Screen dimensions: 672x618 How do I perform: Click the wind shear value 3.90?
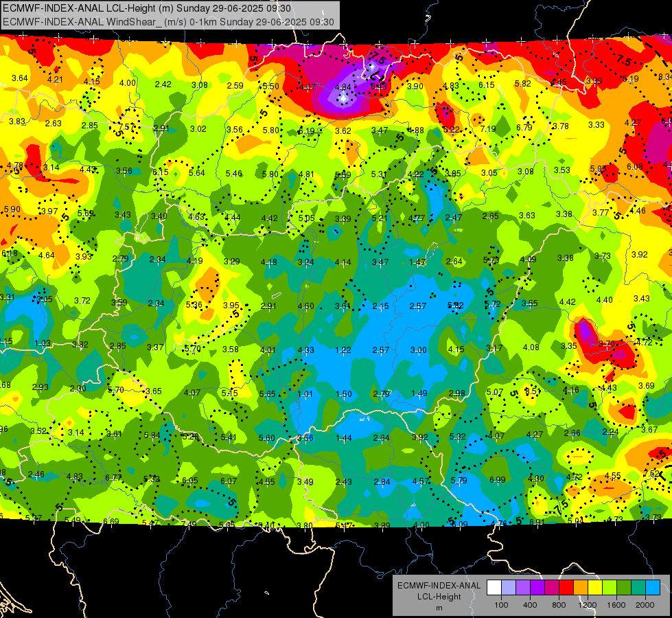[x=415, y=87]
